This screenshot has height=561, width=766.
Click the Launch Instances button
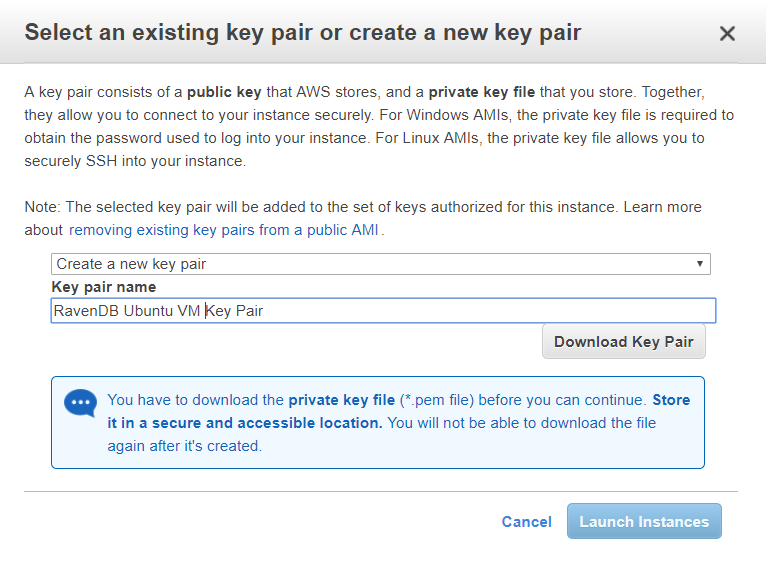pyautogui.click(x=644, y=521)
